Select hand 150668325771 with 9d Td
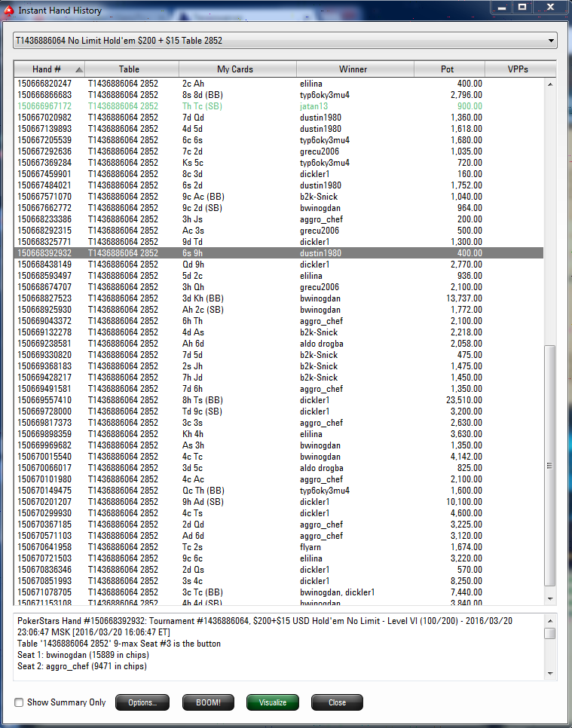Viewport: 572px width, 728px height. 279,242
